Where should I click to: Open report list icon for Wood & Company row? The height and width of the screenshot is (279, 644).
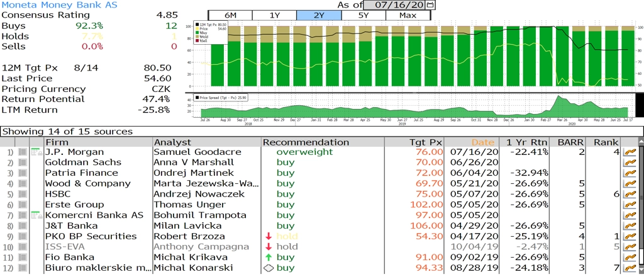click(23, 183)
